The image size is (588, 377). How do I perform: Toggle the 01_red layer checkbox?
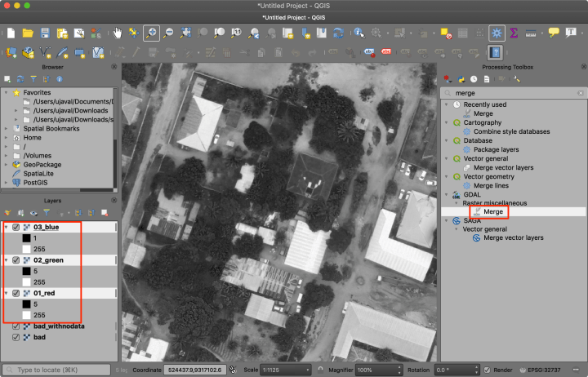coord(16,293)
